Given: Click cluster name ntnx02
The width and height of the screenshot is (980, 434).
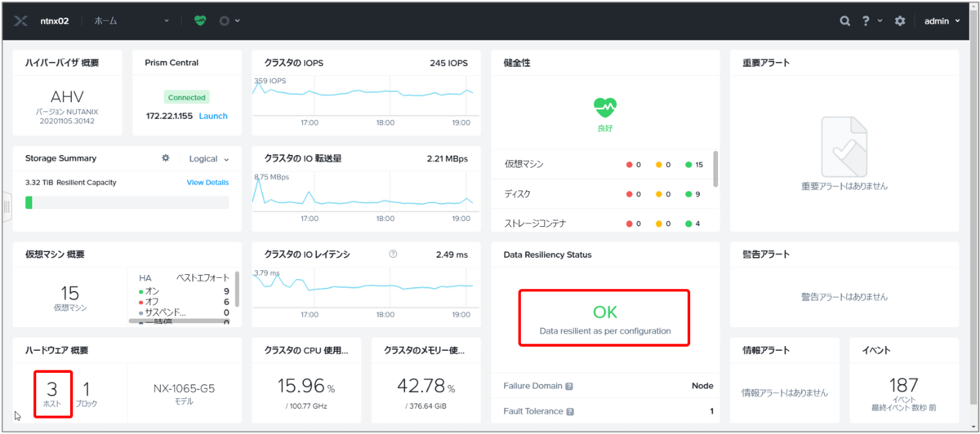Looking at the screenshot, I should [x=56, y=20].
